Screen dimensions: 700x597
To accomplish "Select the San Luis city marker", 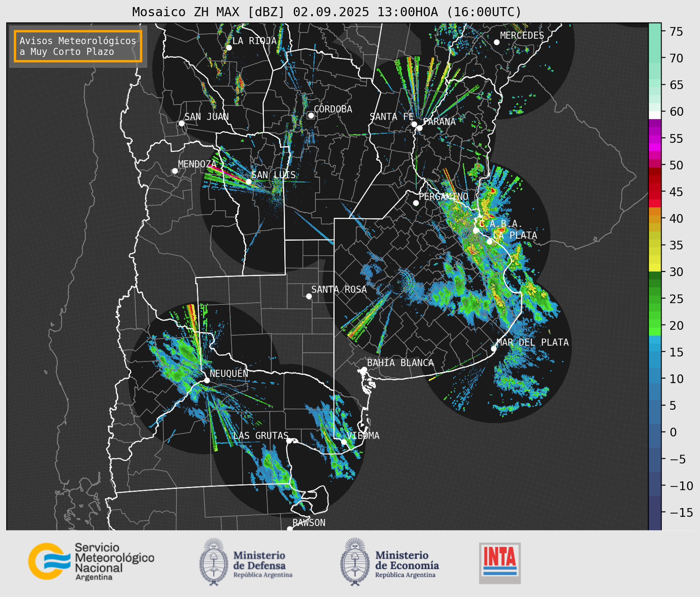I will (249, 182).
